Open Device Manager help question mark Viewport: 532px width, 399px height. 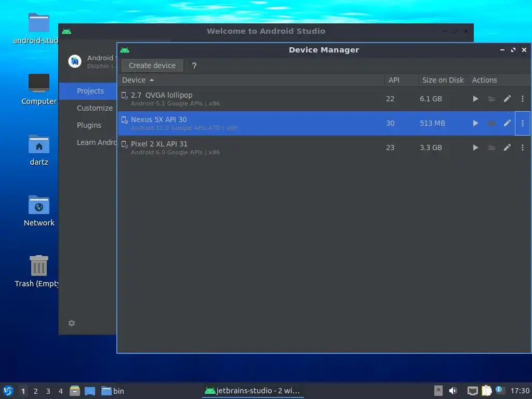pos(194,65)
